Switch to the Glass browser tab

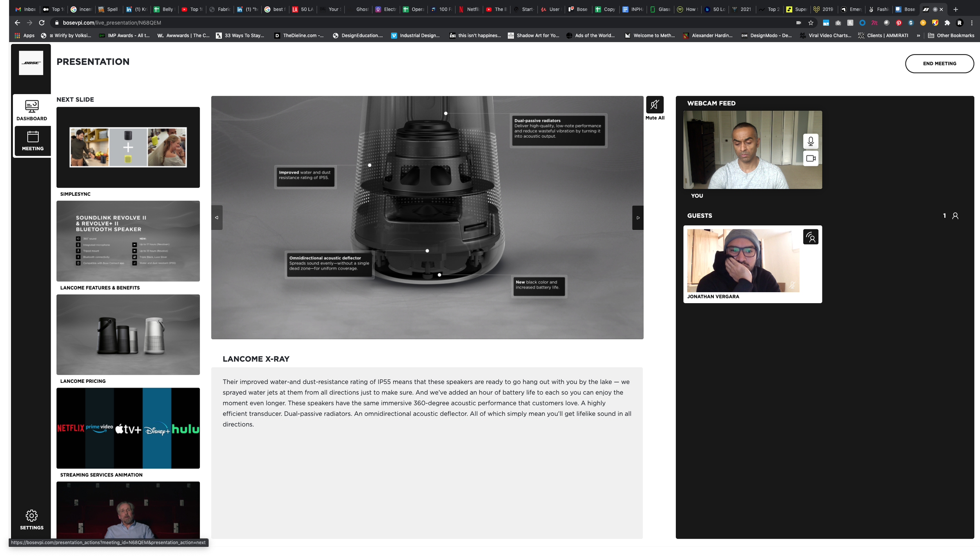point(661,9)
